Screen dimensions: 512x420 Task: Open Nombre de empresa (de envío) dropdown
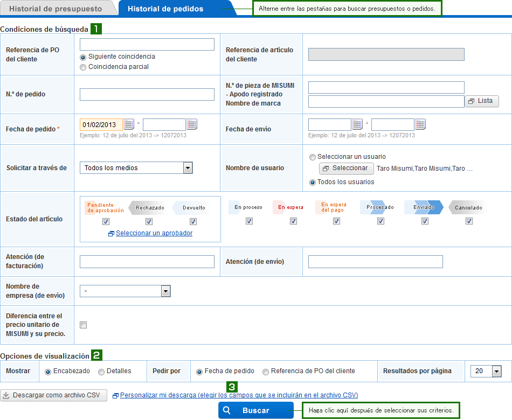[125, 291]
